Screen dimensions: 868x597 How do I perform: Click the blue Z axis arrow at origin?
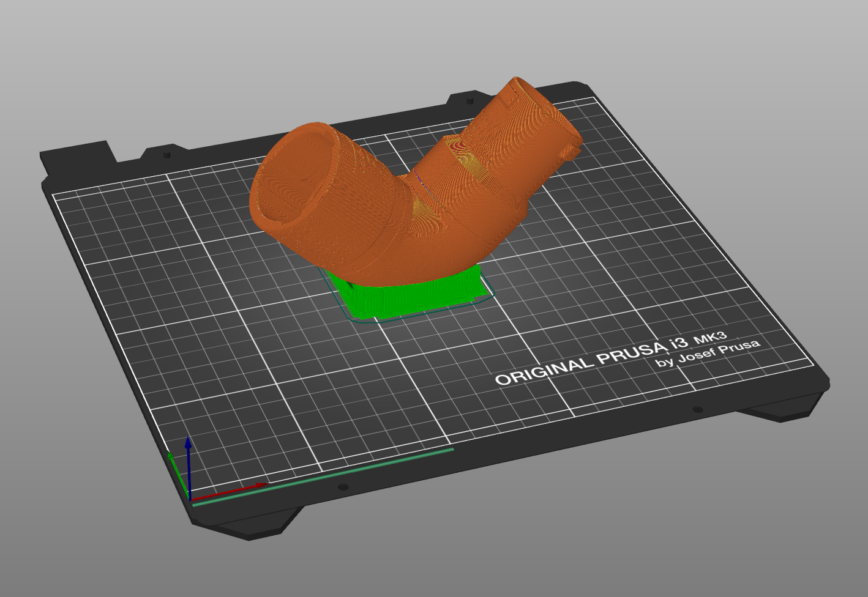click(189, 468)
